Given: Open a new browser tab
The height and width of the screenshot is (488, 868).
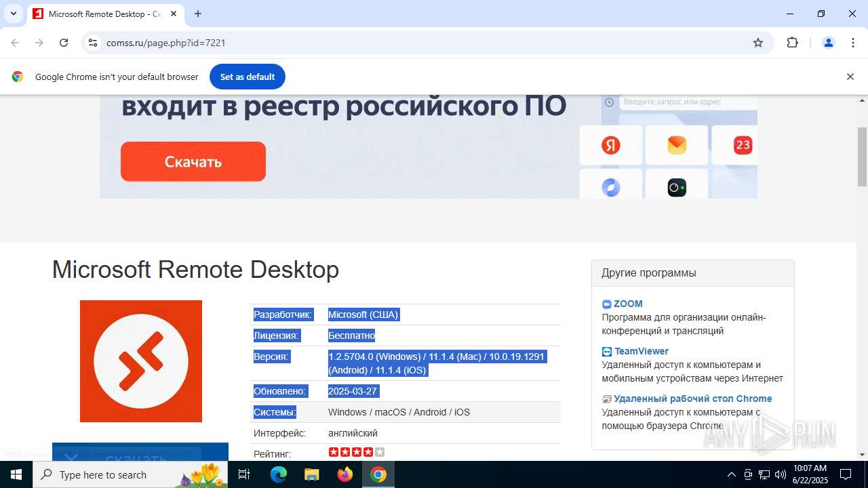Looking at the screenshot, I should tap(198, 14).
